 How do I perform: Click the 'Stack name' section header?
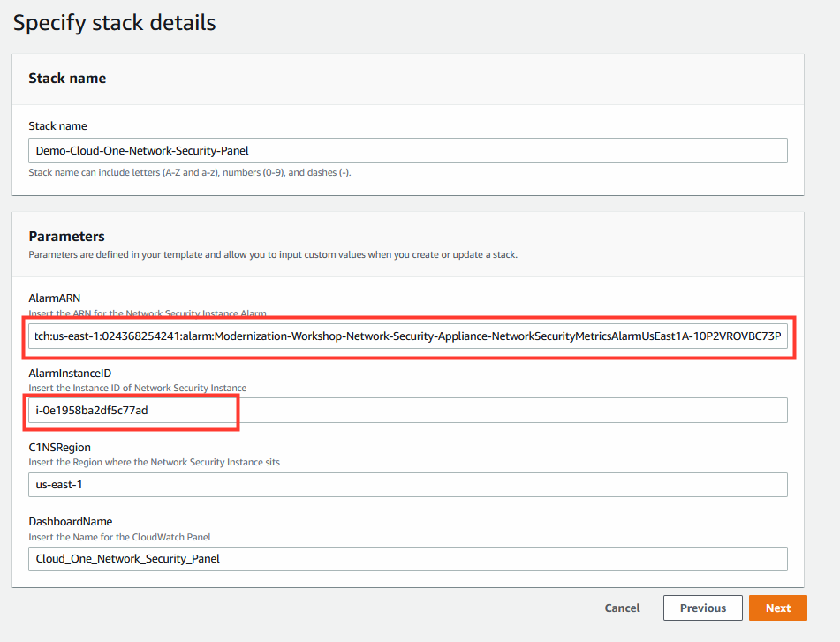point(67,79)
